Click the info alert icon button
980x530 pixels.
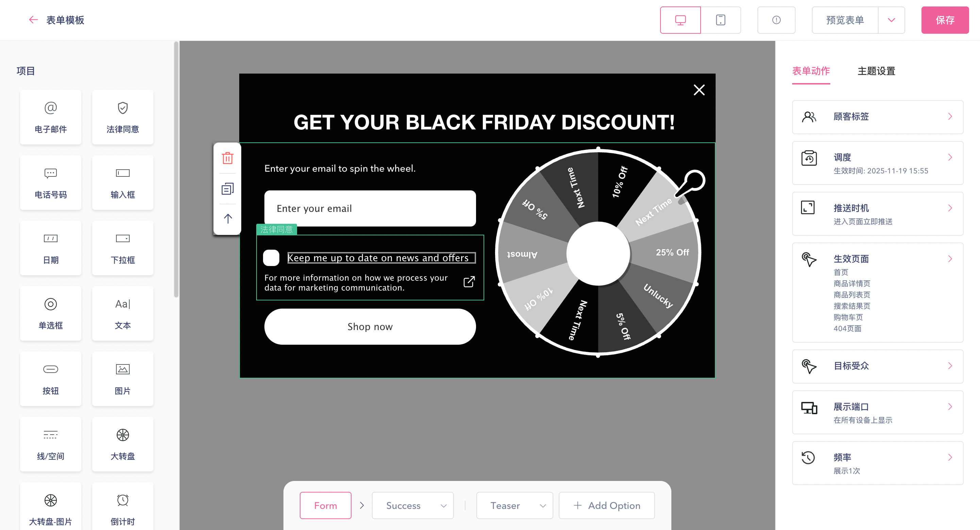(776, 20)
